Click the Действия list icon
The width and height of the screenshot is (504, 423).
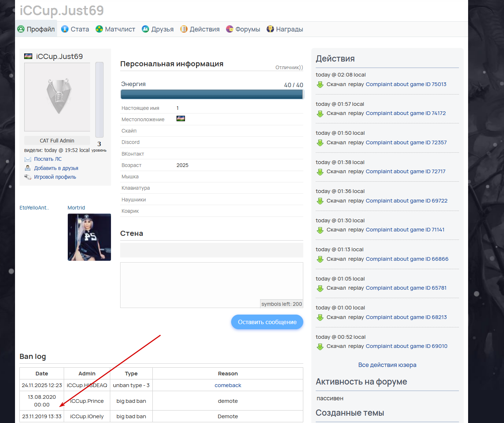[x=184, y=29]
